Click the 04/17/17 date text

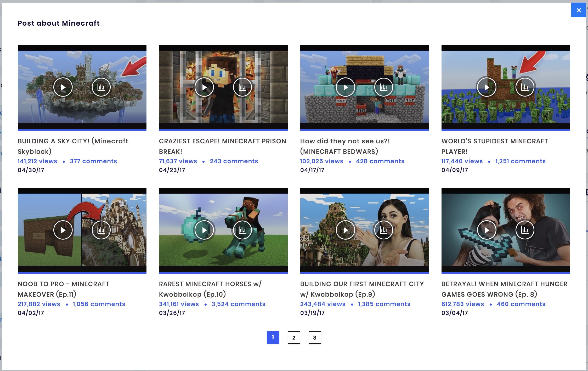click(312, 170)
